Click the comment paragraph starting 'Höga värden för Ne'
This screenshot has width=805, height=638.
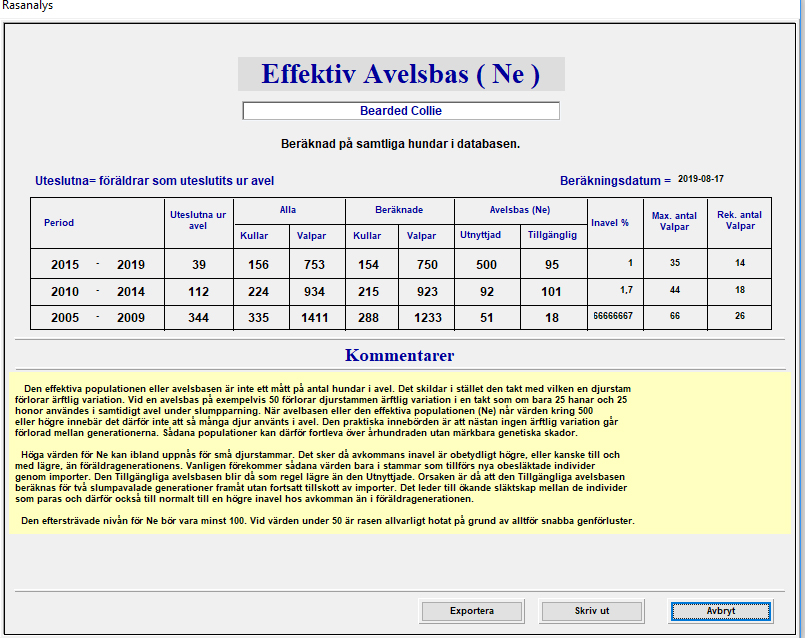[321, 477]
